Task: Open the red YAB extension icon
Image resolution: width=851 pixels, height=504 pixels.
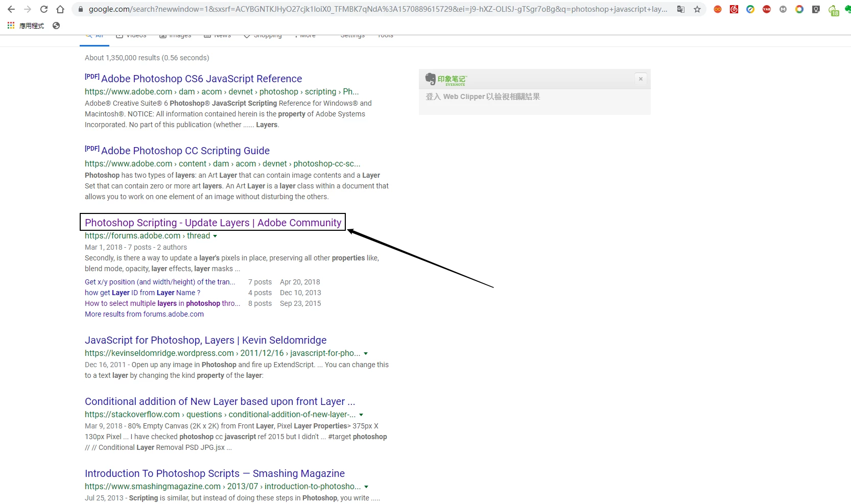Action: pos(767,9)
